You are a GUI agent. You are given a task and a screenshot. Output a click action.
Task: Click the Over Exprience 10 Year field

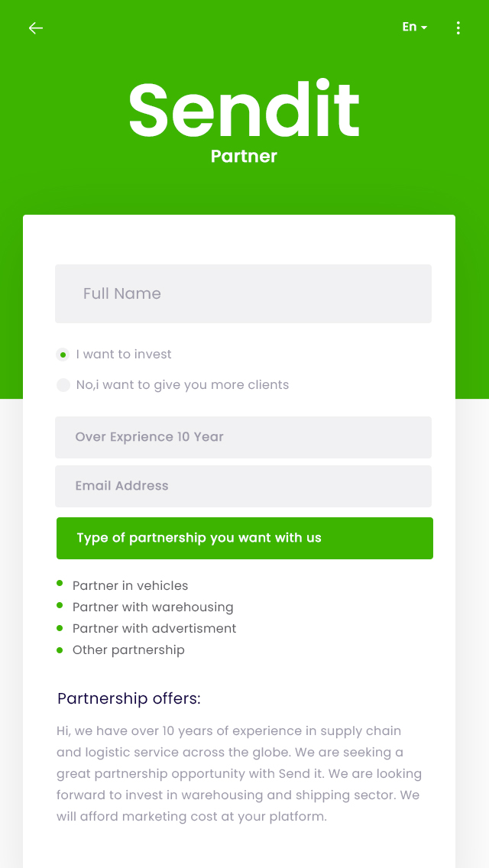(x=243, y=437)
